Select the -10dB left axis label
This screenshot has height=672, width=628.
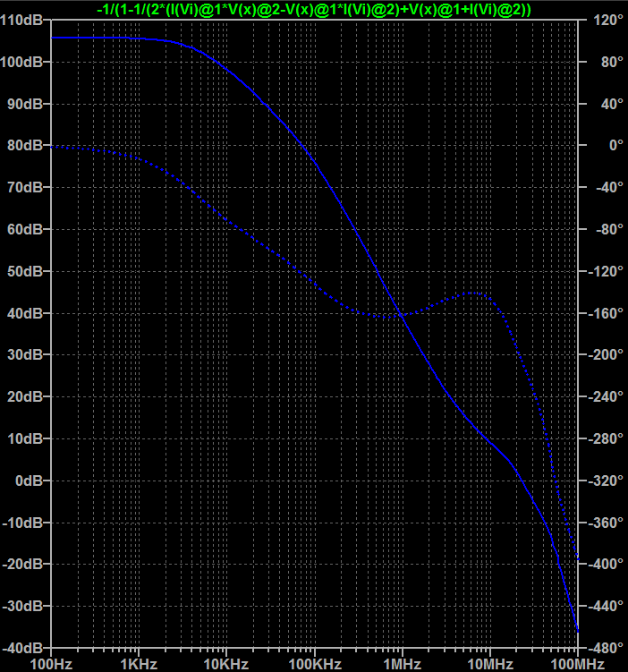22,523
